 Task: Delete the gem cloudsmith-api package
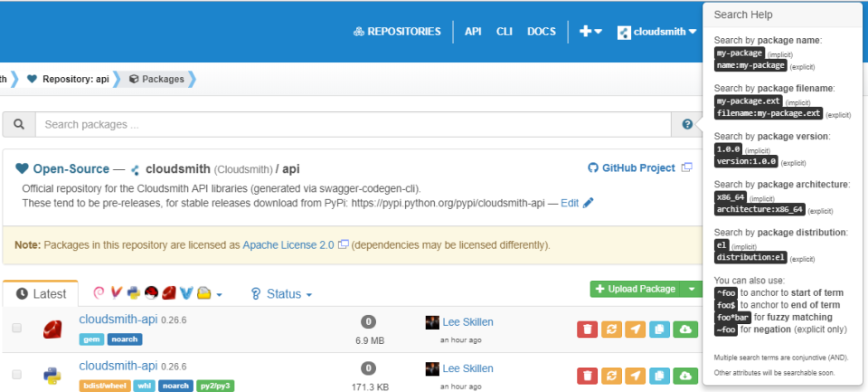pyautogui.click(x=588, y=328)
